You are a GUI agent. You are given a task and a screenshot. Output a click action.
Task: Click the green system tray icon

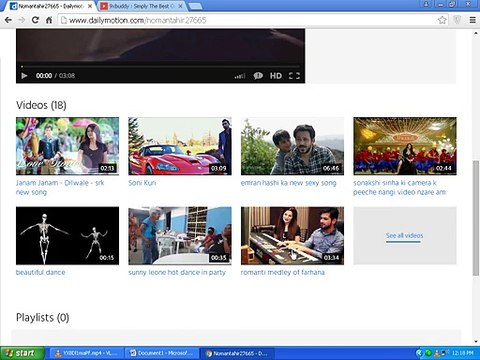(429, 353)
